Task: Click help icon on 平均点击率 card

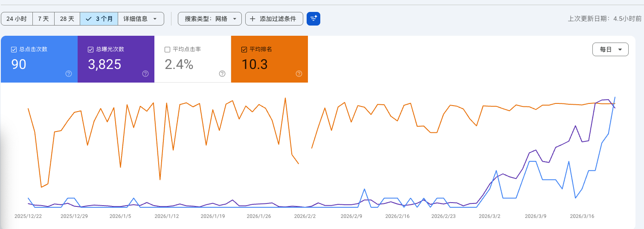Action: 222,74
